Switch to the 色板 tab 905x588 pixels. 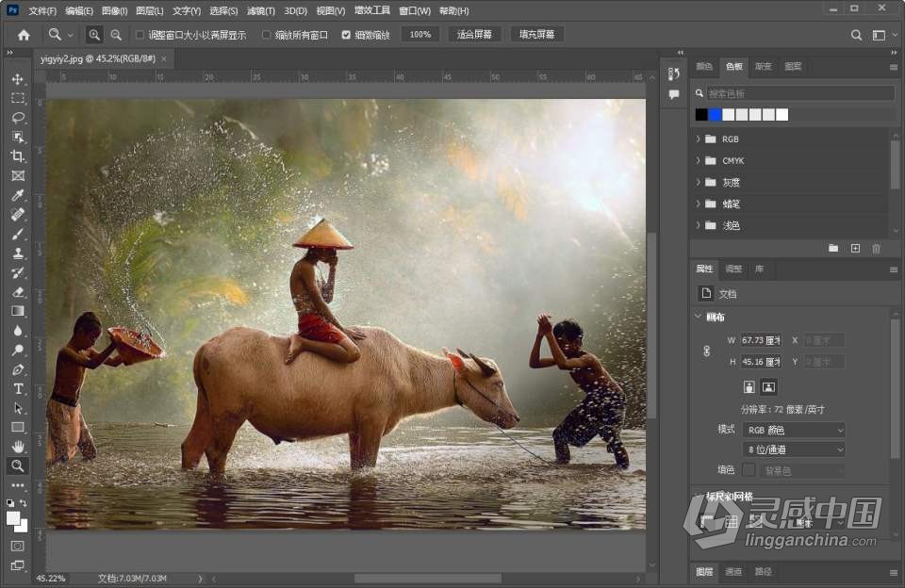coord(734,66)
